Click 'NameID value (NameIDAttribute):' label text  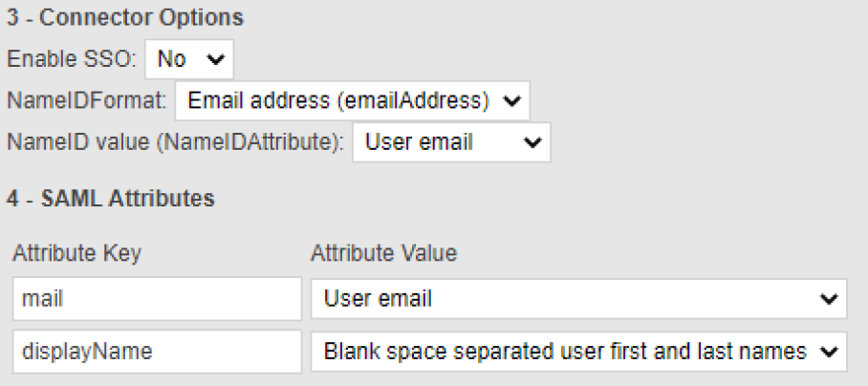pos(176,144)
